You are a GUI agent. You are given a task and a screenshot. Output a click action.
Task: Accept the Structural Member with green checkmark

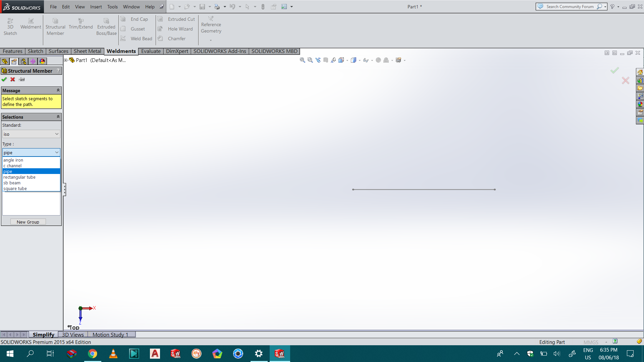pyautogui.click(x=4, y=79)
